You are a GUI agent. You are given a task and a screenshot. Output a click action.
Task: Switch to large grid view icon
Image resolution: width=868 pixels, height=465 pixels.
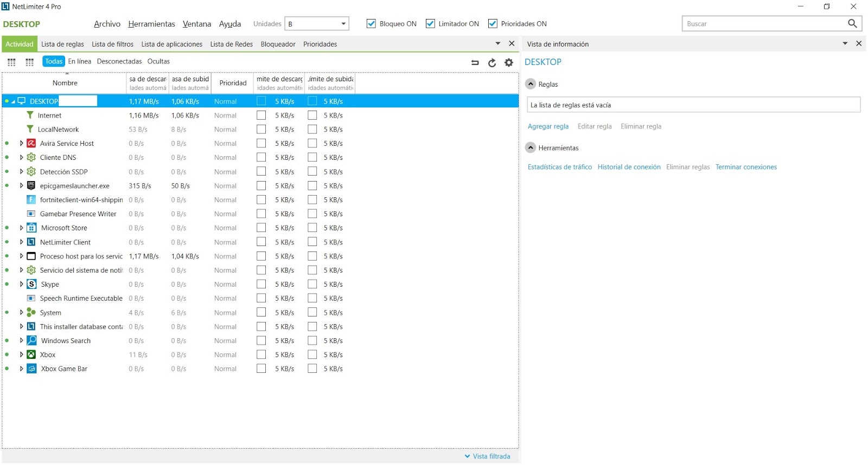point(11,62)
